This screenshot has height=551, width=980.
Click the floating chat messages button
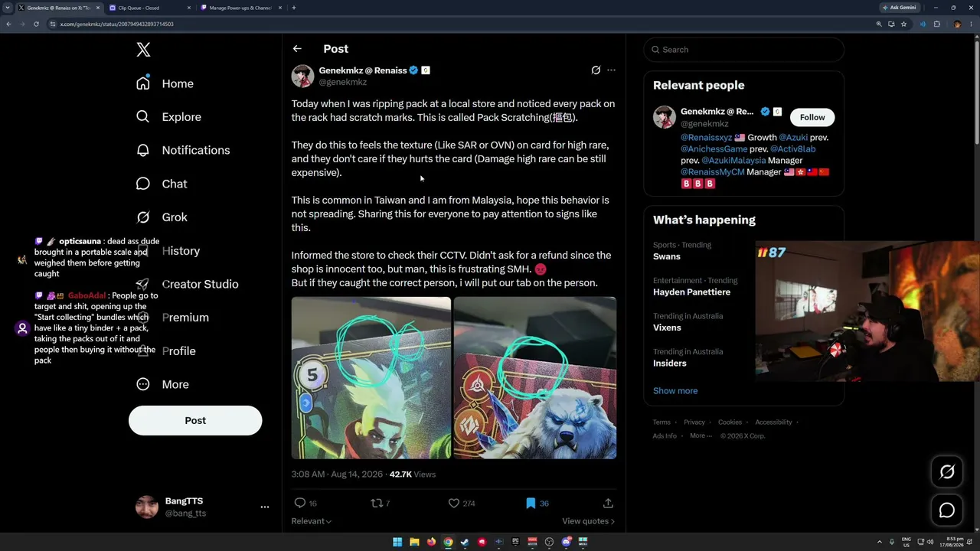[947, 510]
